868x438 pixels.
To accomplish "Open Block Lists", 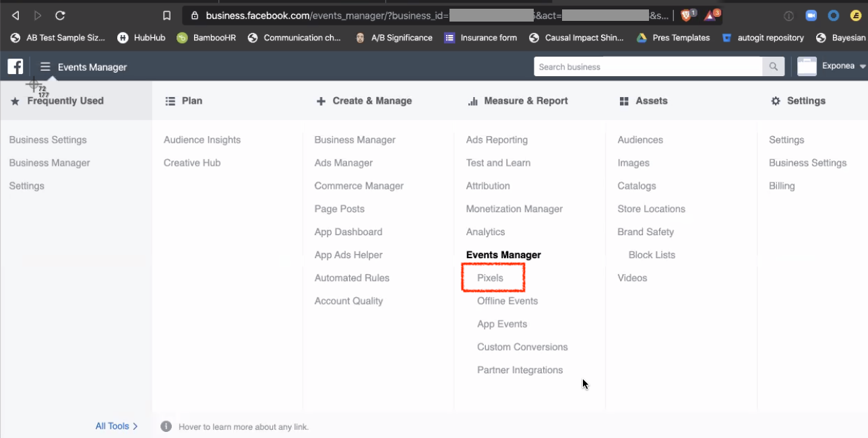I will [652, 255].
